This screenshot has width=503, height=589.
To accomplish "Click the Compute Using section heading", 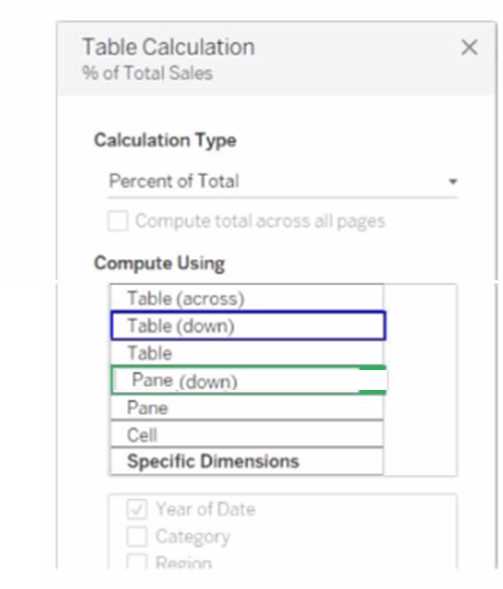I will click(159, 263).
